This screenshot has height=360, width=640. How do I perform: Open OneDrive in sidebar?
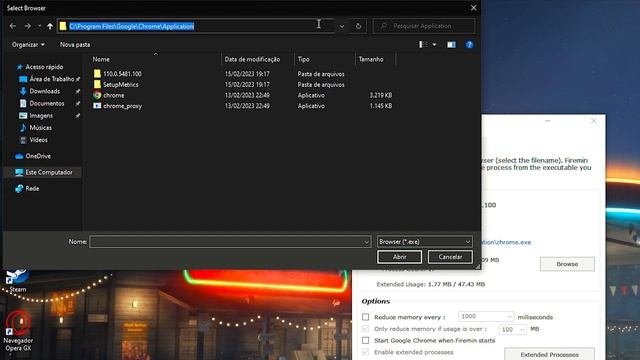pos(38,156)
